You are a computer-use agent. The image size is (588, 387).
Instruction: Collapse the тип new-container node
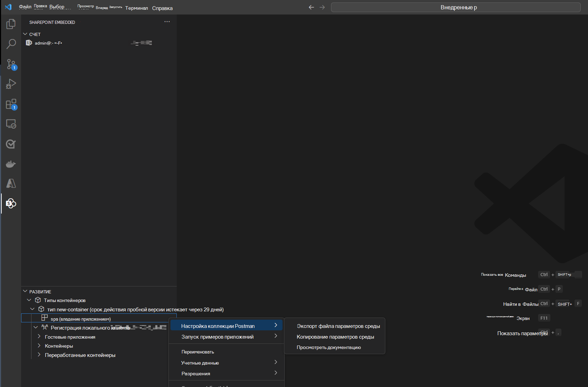(x=33, y=309)
